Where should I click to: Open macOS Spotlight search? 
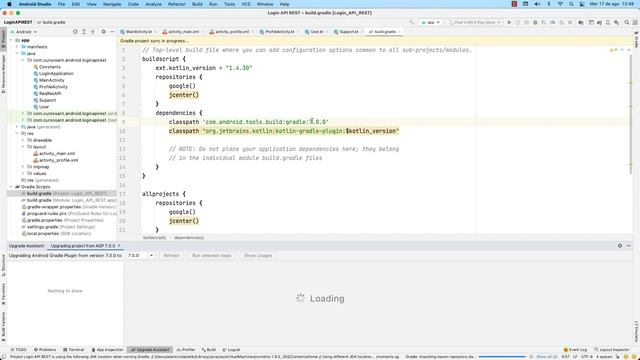pos(571,4)
